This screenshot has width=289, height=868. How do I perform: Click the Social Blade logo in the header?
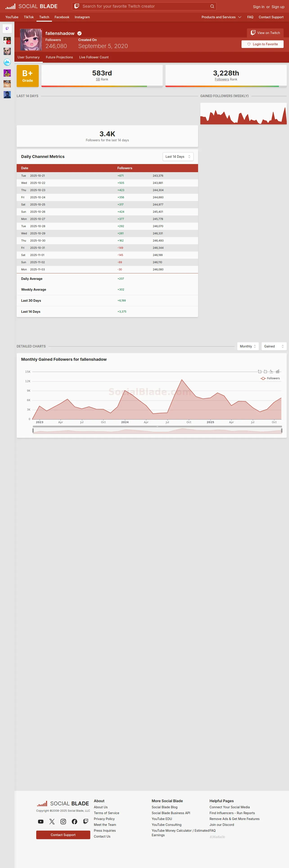click(x=31, y=6)
